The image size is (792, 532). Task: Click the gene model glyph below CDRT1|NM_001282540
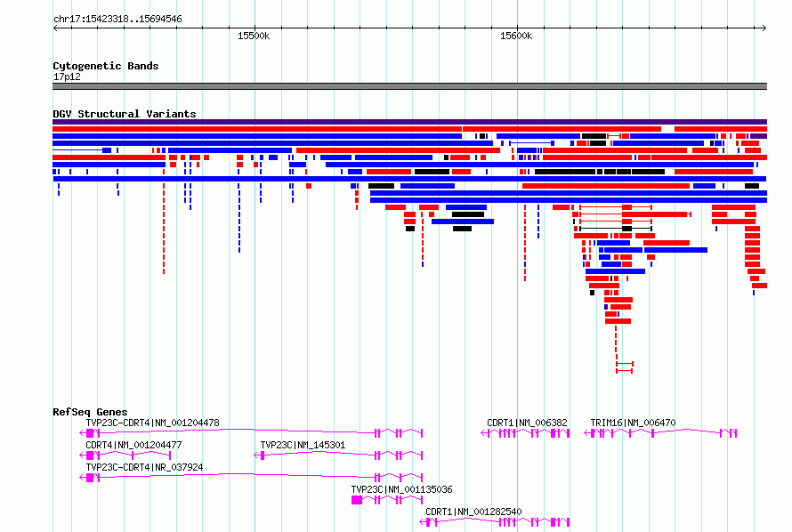(495, 522)
